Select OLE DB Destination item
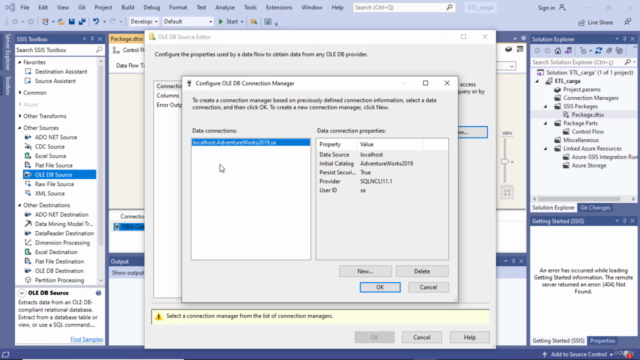 click(x=59, y=271)
